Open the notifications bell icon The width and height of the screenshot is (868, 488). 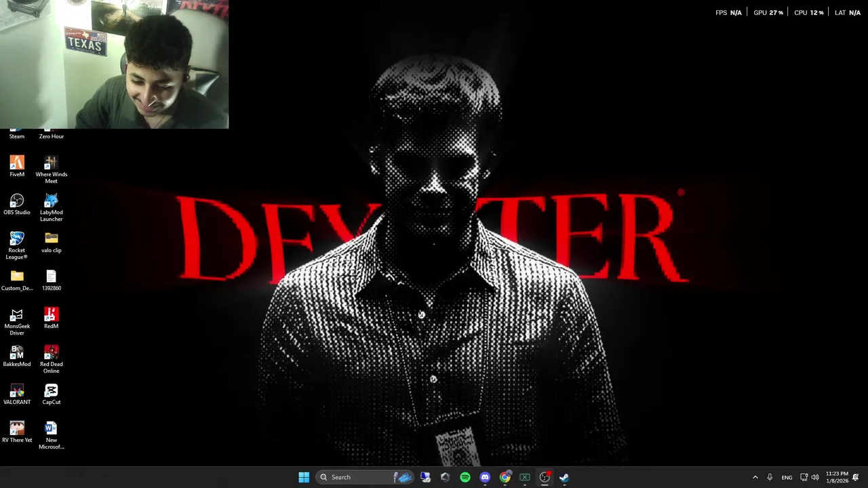click(856, 477)
